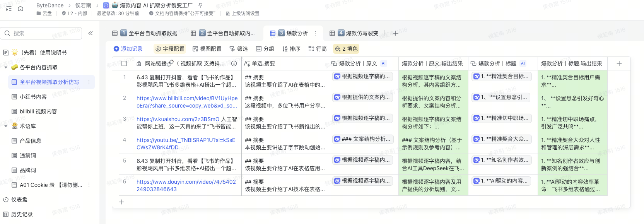Open 字段配置 field configuration

pos(170,49)
